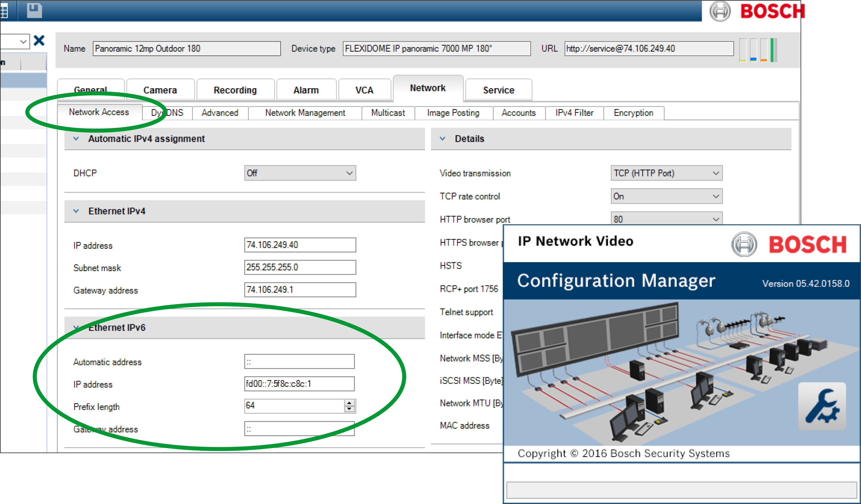Select the Network main tab
The image size is (861, 504).
428,88
